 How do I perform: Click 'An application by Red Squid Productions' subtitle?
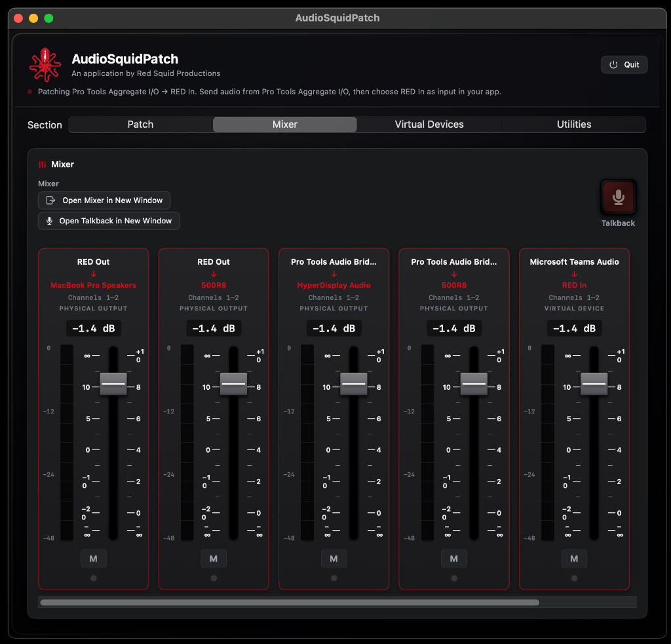146,73
